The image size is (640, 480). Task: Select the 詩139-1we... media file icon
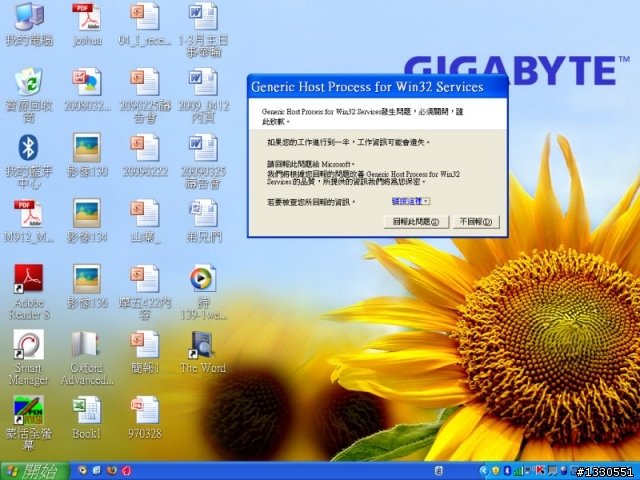click(x=203, y=292)
